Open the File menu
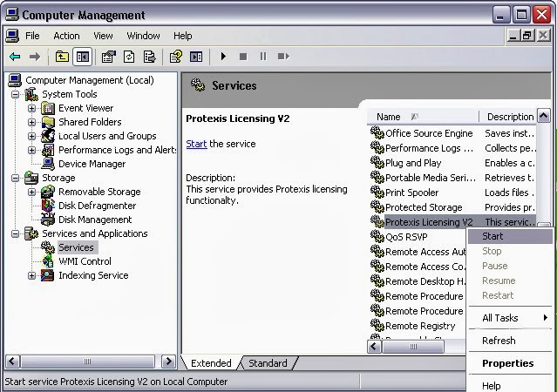 32,36
